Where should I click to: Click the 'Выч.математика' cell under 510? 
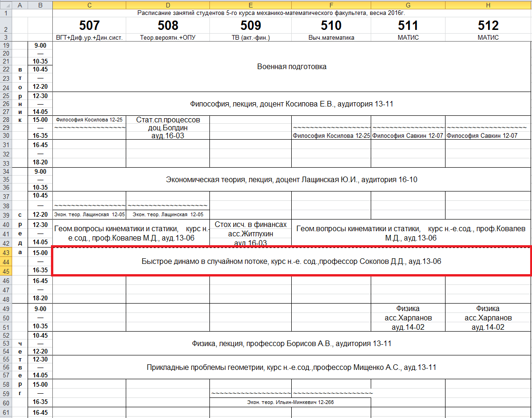tap(331, 37)
